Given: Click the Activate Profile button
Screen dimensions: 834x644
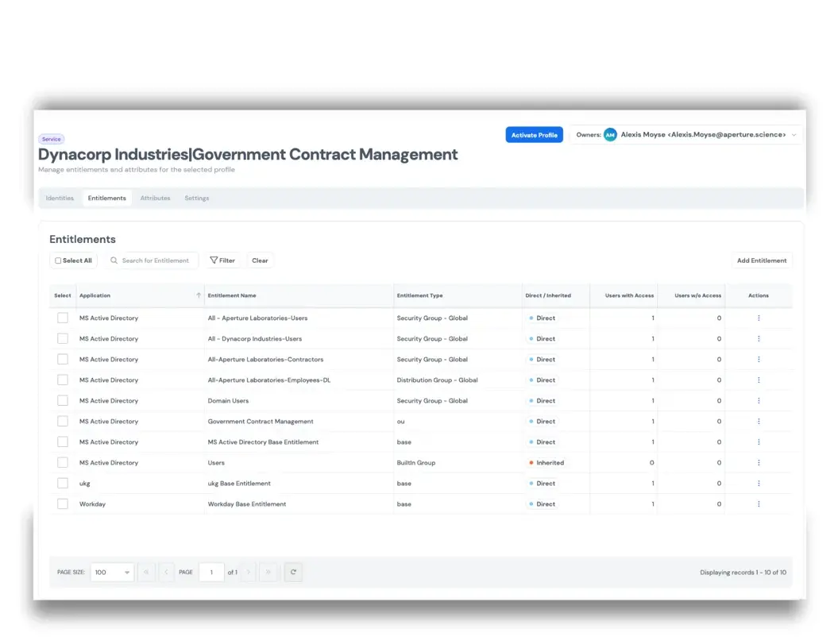Looking at the screenshot, I should point(534,135).
